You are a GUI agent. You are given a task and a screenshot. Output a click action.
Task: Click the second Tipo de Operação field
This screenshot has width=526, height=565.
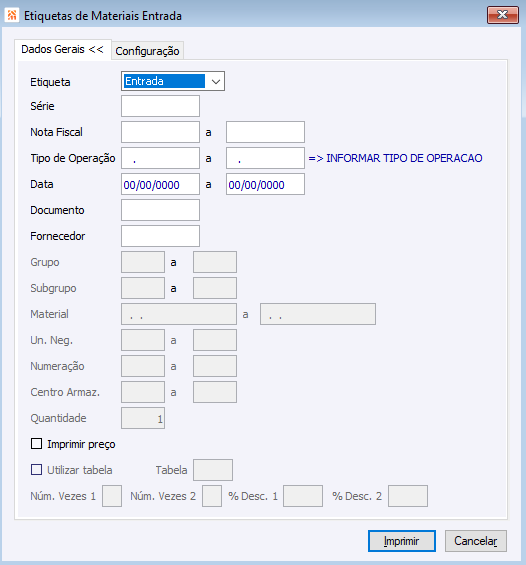tap(265, 158)
